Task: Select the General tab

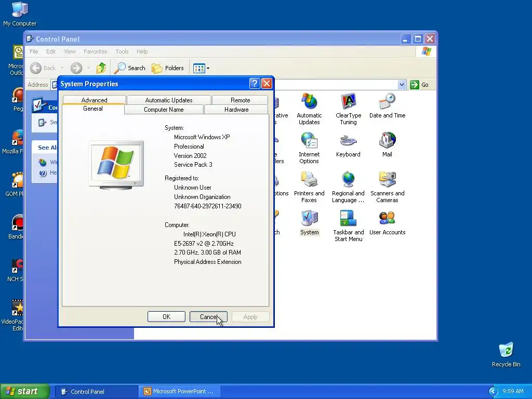Action: (x=93, y=109)
